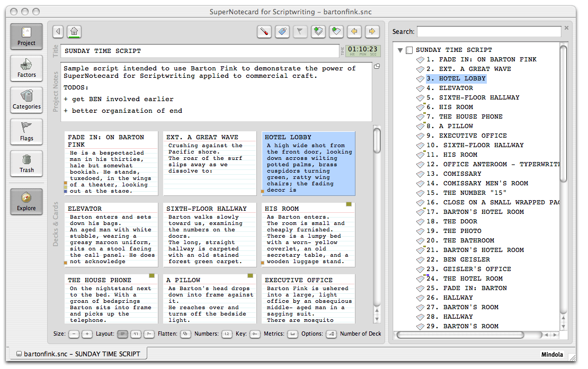Viewport: 588px width, 369px height.
Task: Toggle the Key display
Action: point(255,334)
